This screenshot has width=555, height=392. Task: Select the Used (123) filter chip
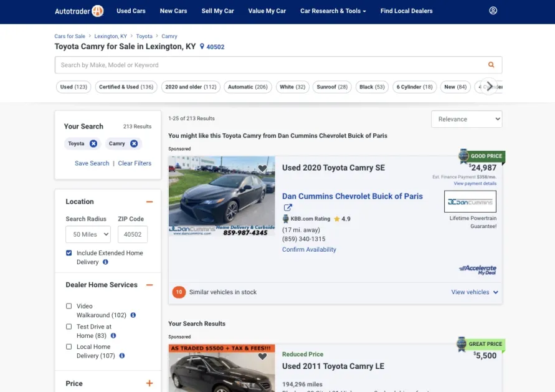tap(74, 87)
